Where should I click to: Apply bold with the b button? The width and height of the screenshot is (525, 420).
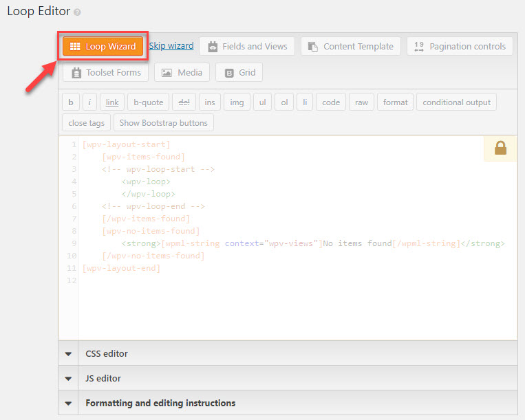pyautogui.click(x=71, y=102)
